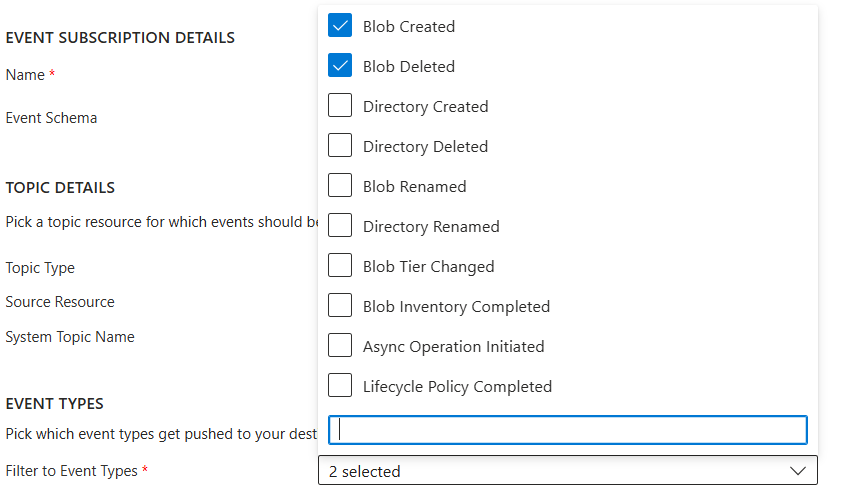Select the Blob Tier Changed label
Screen dimensions: 854x502
428,267
